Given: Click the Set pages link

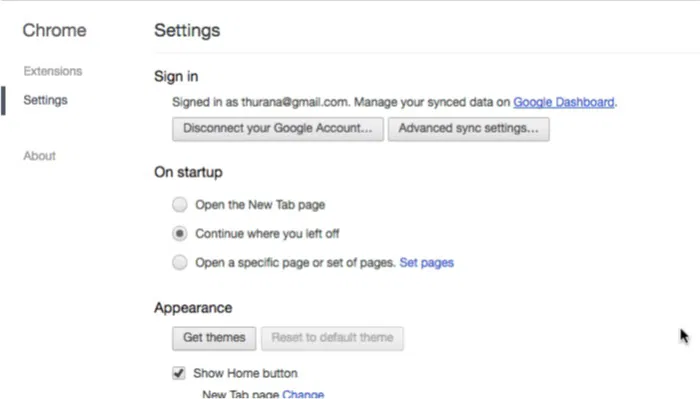Looking at the screenshot, I should [x=426, y=262].
